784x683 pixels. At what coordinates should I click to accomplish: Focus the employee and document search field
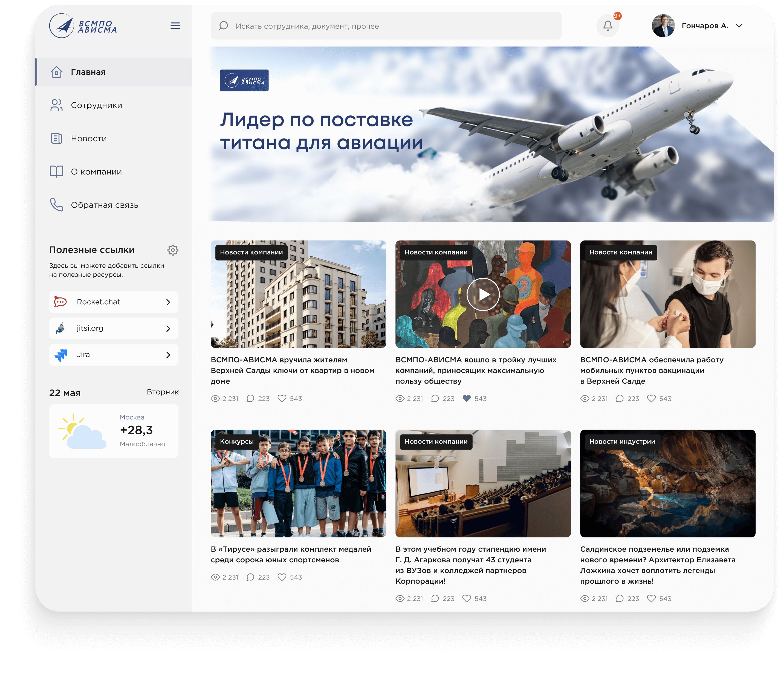click(x=386, y=26)
